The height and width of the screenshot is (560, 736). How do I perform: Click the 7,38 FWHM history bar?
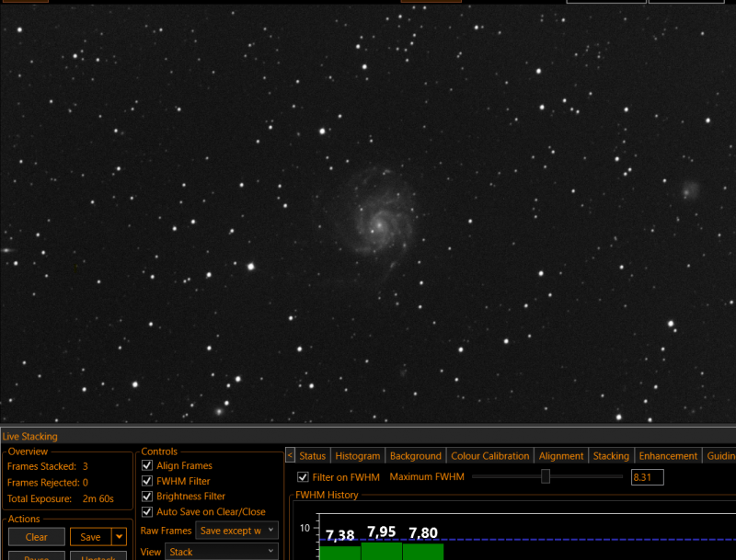[x=340, y=553]
